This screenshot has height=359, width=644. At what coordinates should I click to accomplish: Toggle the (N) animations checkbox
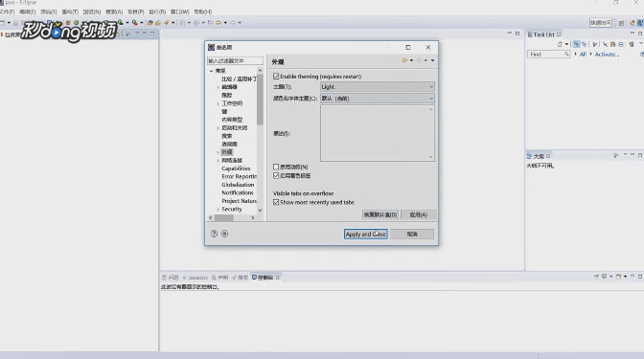click(x=276, y=167)
